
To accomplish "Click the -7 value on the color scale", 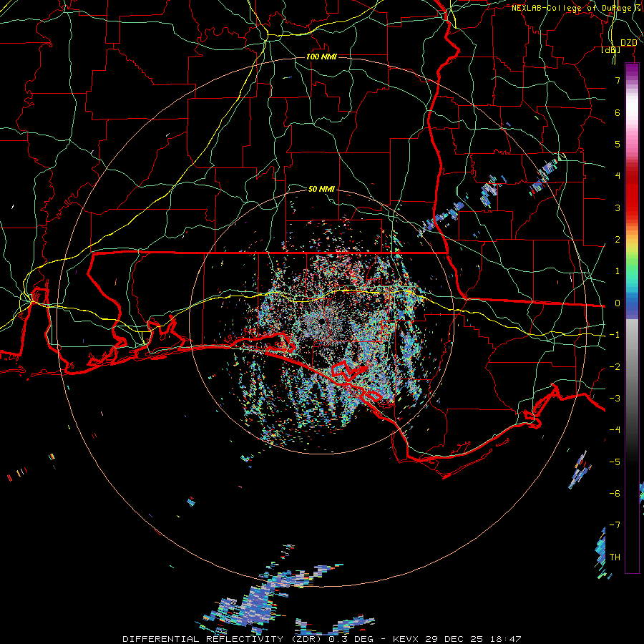I will [615, 525].
